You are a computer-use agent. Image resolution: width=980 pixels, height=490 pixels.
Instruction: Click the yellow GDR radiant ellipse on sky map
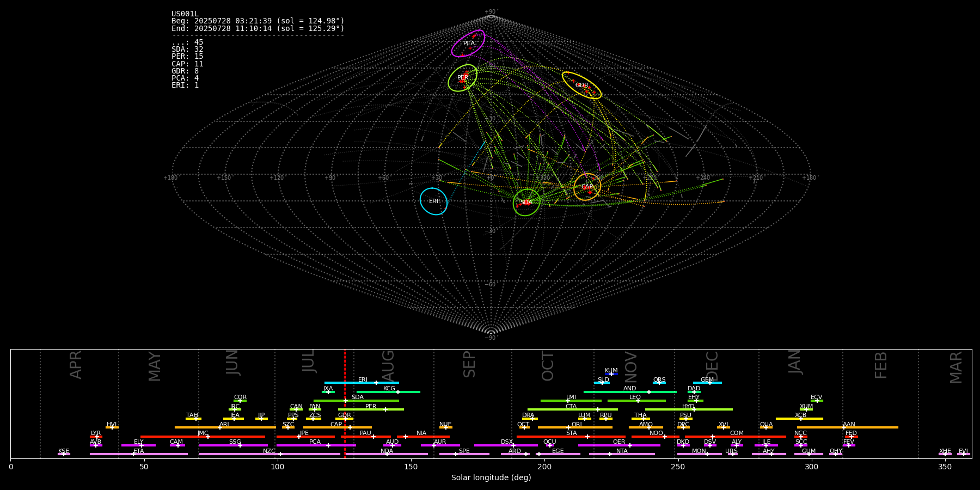click(x=581, y=85)
